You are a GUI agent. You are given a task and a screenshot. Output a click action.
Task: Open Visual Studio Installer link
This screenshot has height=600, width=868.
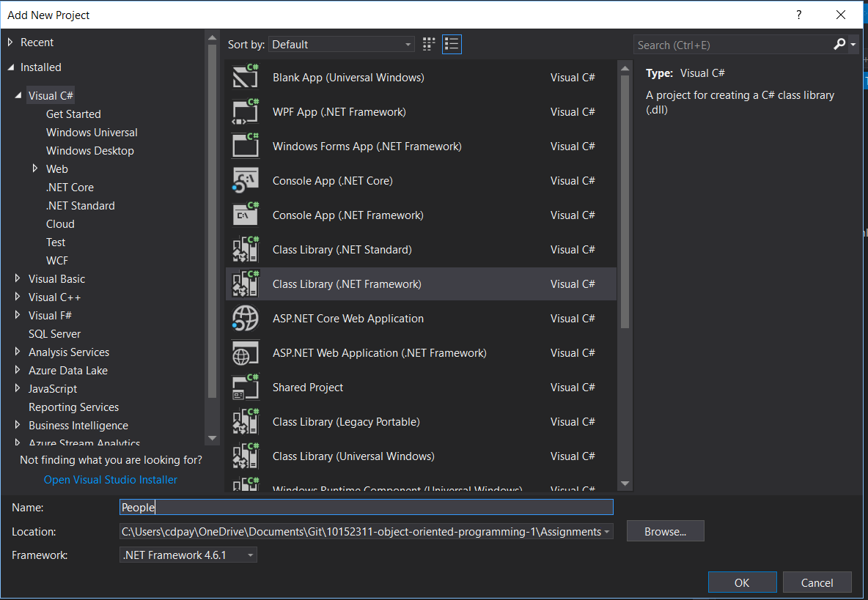[111, 479]
